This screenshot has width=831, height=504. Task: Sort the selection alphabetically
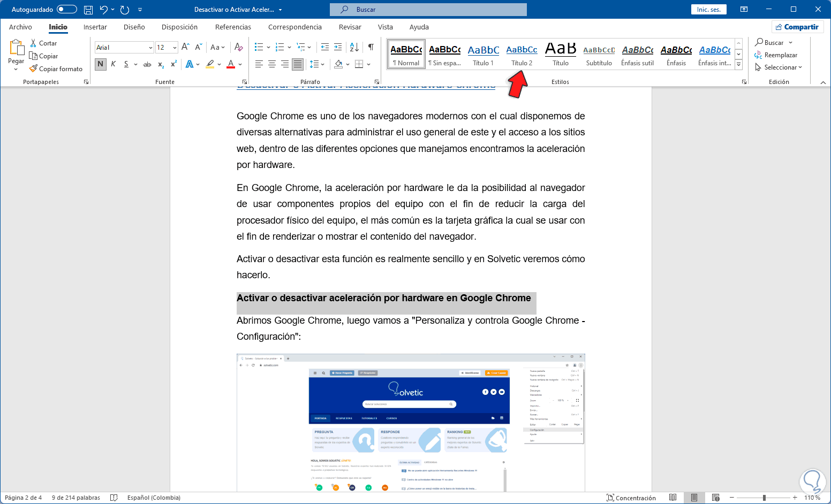tap(354, 47)
